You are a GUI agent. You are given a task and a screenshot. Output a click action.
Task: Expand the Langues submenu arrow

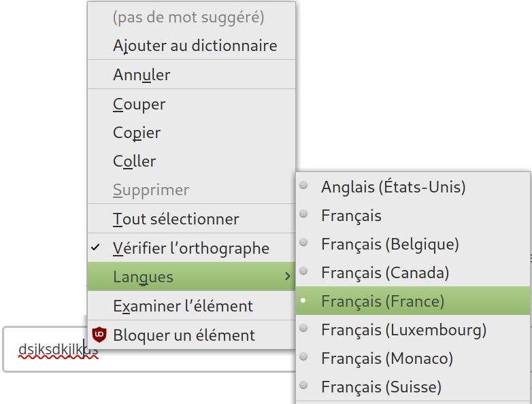click(x=287, y=277)
